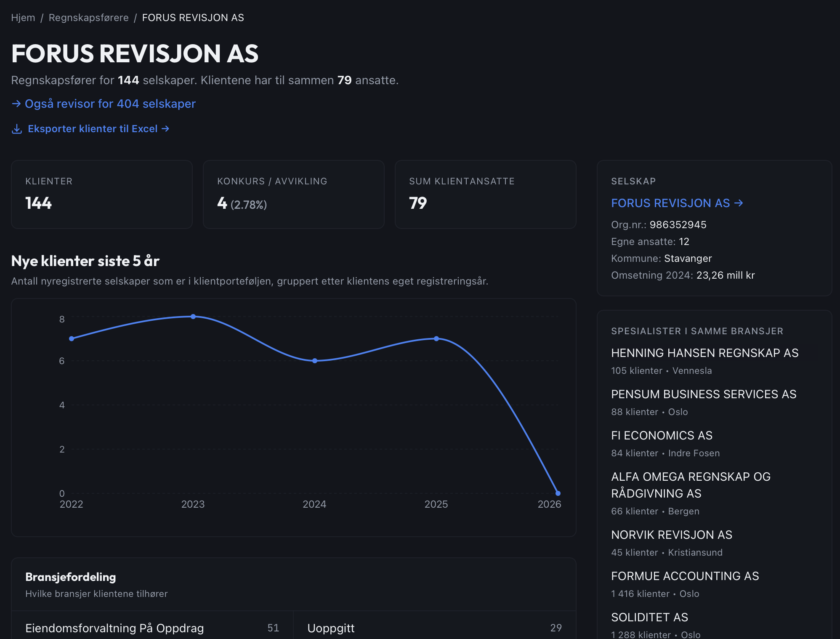Click the 2023 data point on chart
840x639 pixels.
coord(193,317)
